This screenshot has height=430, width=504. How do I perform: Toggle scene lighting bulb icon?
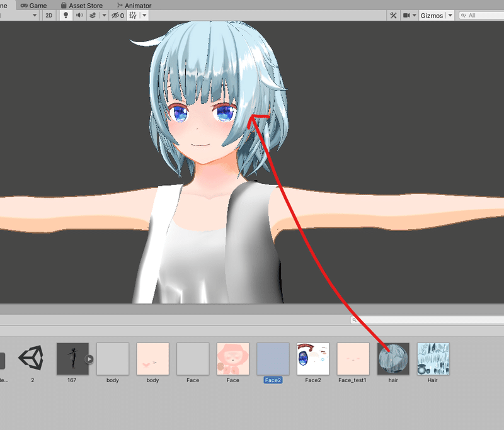click(x=66, y=15)
